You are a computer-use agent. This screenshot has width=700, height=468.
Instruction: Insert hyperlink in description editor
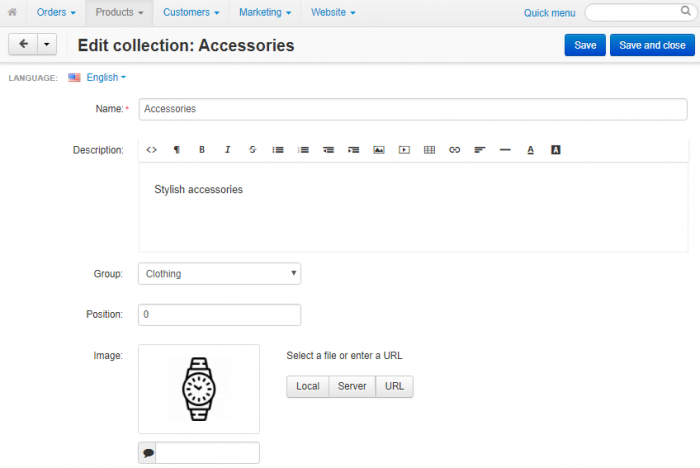point(454,150)
